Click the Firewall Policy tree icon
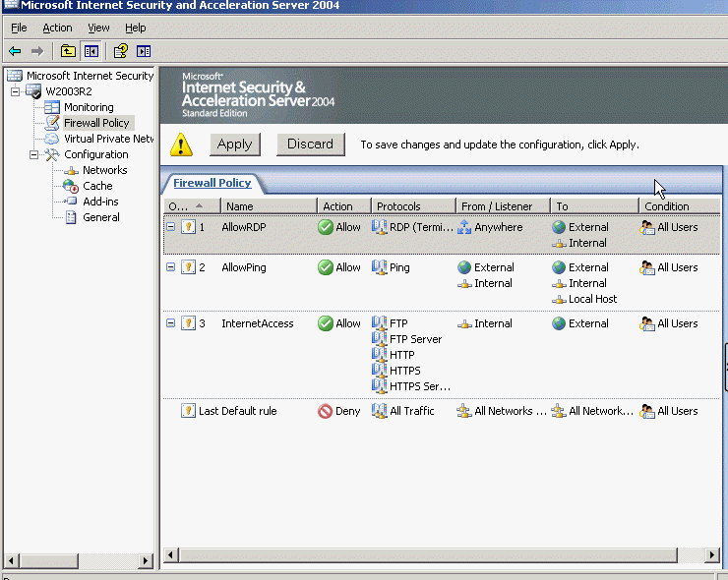The height and width of the screenshot is (580, 728). pos(52,123)
